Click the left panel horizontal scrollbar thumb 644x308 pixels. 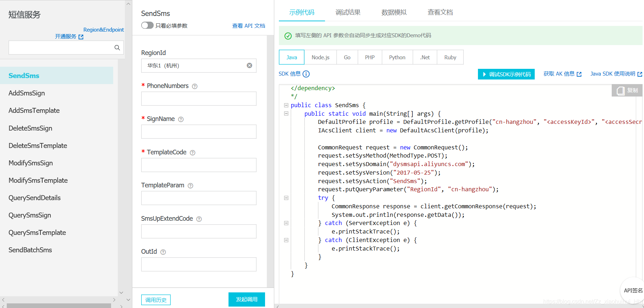click(59, 306)
